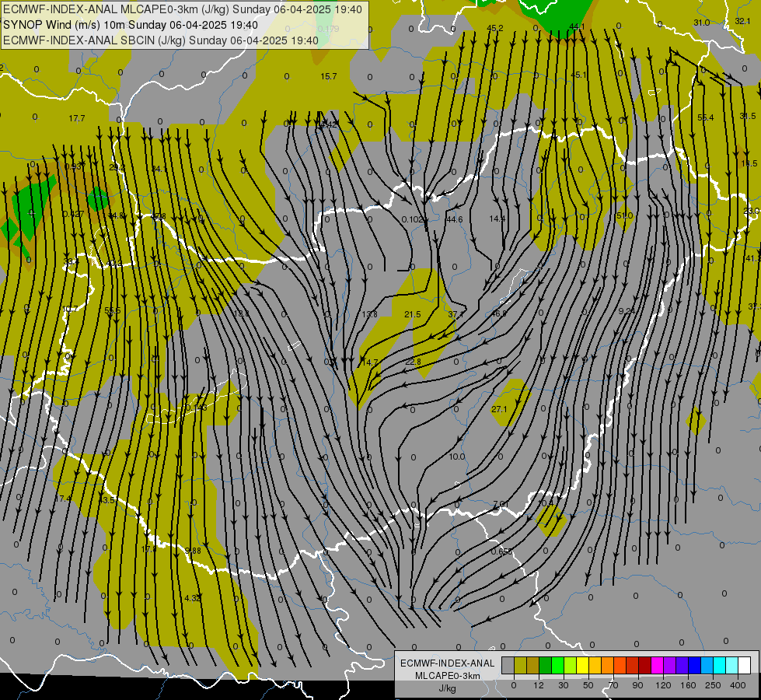Viewport: 761px width, 700px height.
Task: Click the 10.0 map value
Action: pos(457,456)
